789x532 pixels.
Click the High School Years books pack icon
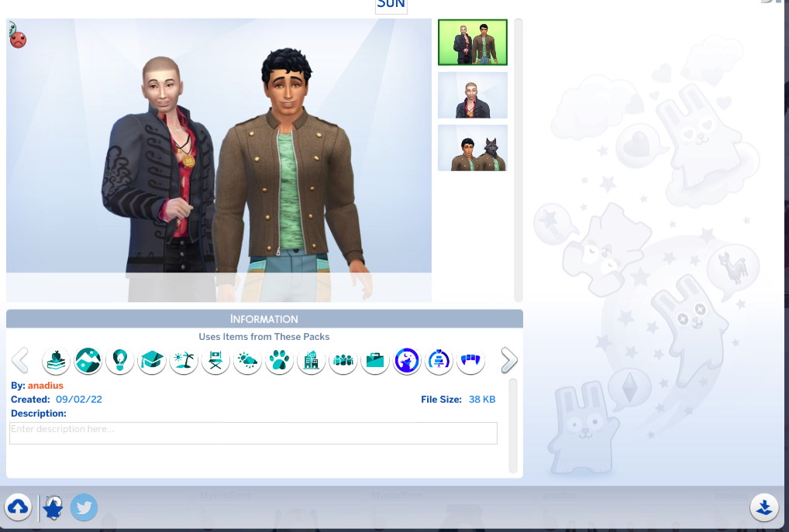pos(56,361)
